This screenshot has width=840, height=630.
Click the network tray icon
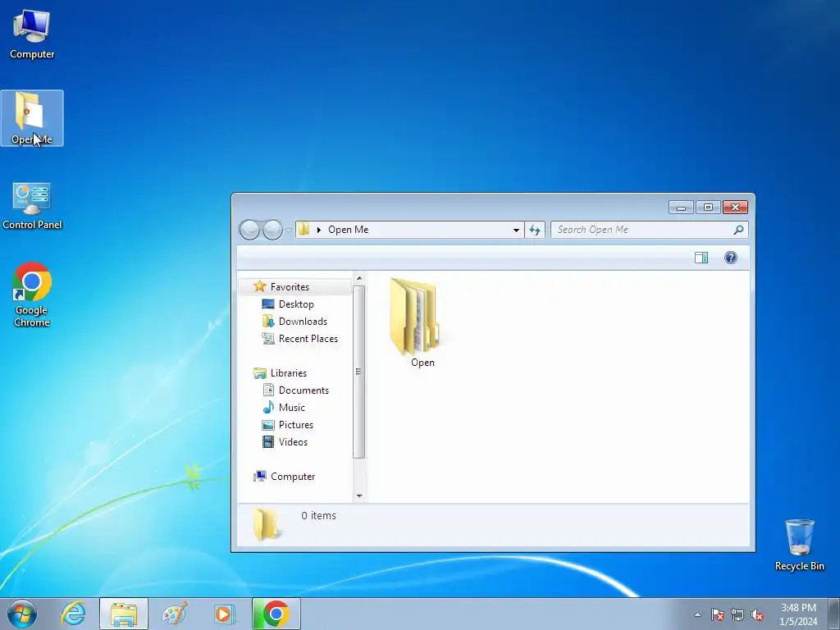click(x=737, y=614)
